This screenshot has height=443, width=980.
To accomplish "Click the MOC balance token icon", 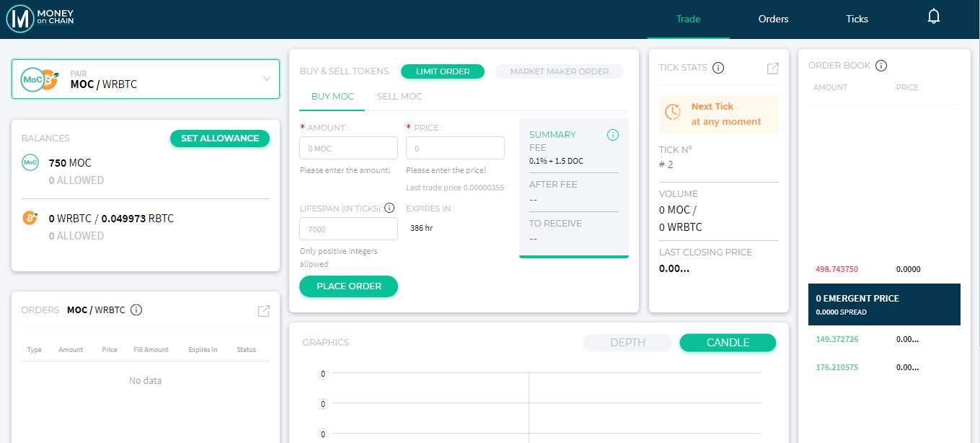I will click(x=30, y=163).
